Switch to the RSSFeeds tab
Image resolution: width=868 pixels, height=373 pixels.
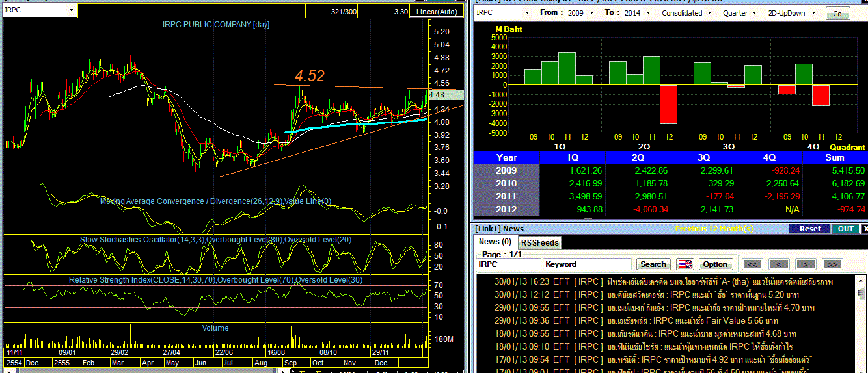click(x=540, y=242)
